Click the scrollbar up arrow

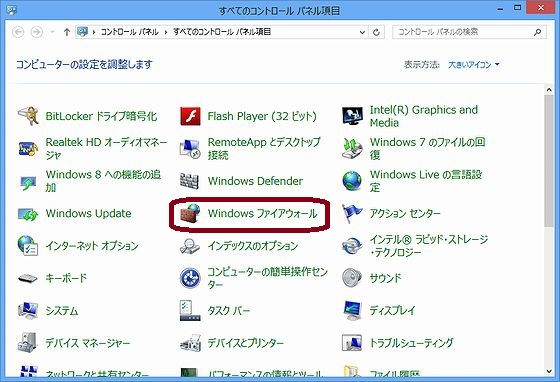pos(549,90)
